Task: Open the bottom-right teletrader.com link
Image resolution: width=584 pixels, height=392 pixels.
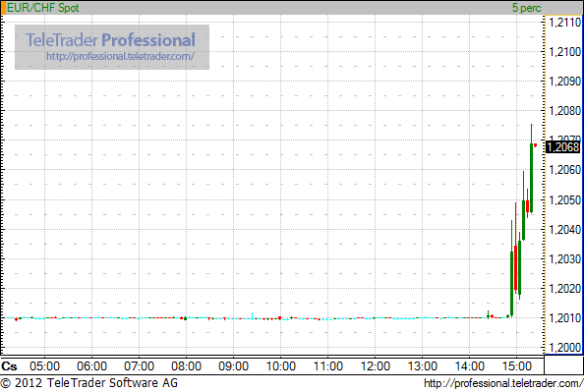Action: (x=503, y=383)
